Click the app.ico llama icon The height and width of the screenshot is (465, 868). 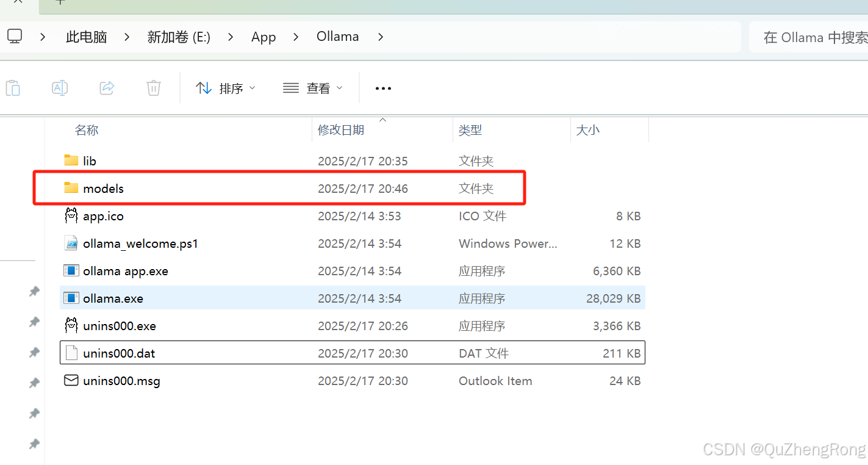tap(71, 215)
